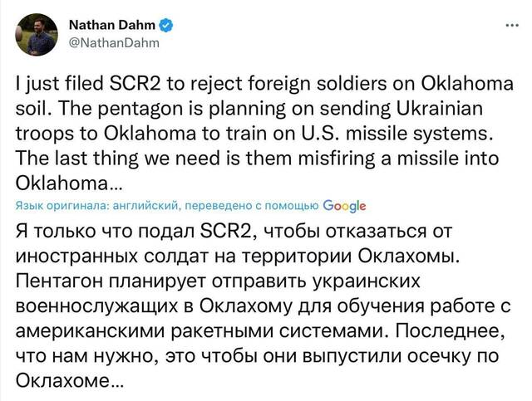Open Nathan Dahm's profile avatar photo
The height and width of the screenshot is (401, 532).
coord(37,35)
